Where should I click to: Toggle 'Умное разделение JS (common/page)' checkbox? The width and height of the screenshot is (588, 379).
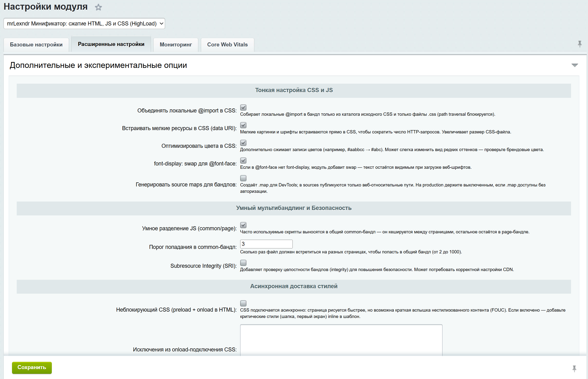click(243, 225)
